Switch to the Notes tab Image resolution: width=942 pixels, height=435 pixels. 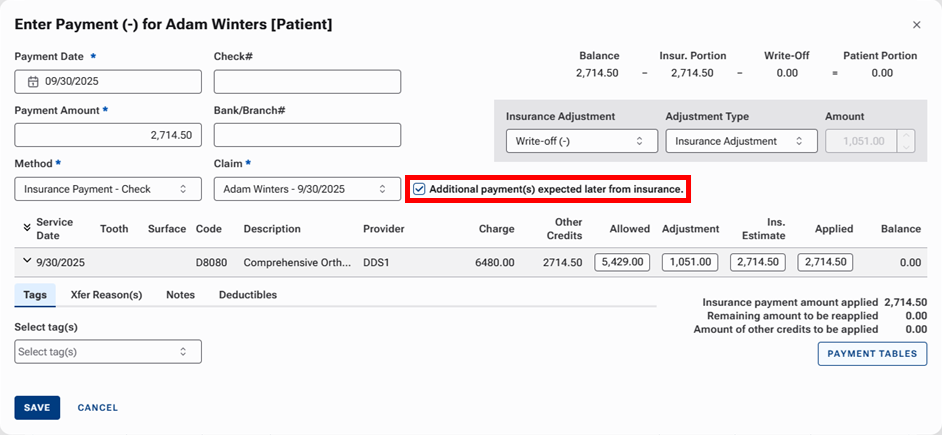tap(180, 295)
